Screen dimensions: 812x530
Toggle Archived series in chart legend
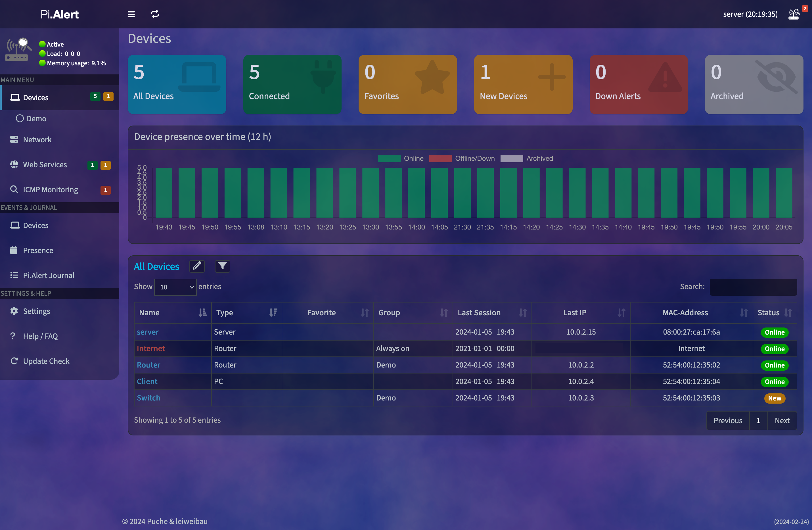coord(526,158)
